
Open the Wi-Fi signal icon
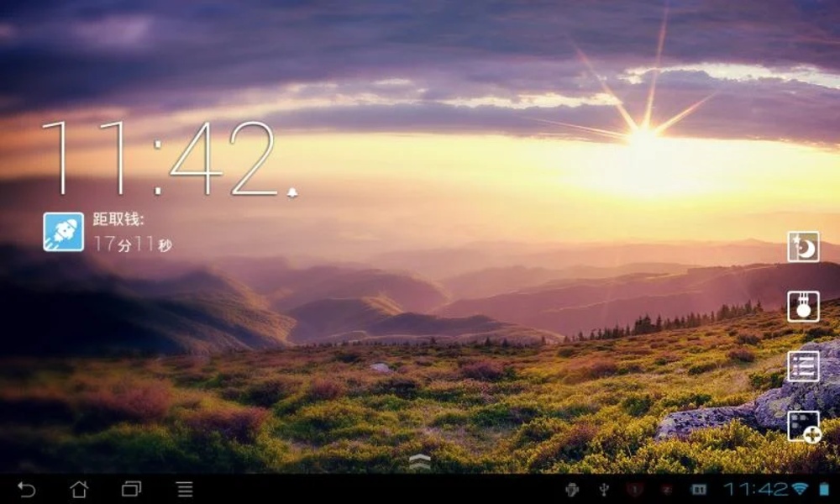(x=800, y=489)
